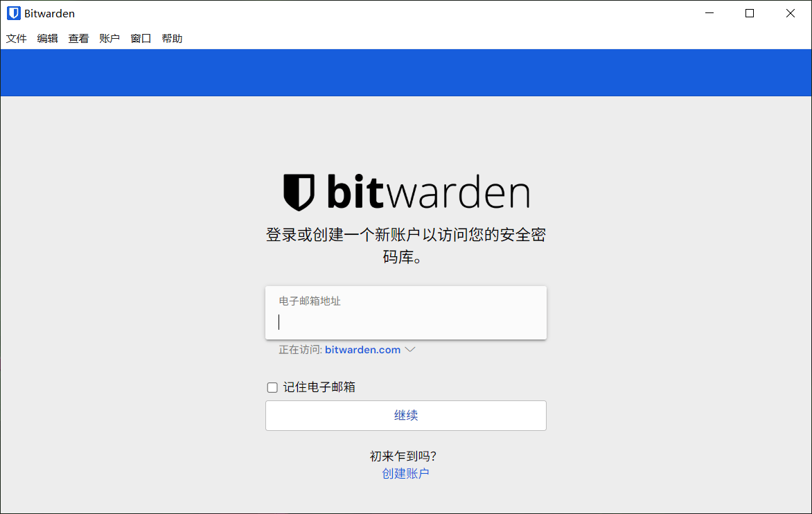Open the 窗口 menu
The image size is (812, 514).
point(141,38)
